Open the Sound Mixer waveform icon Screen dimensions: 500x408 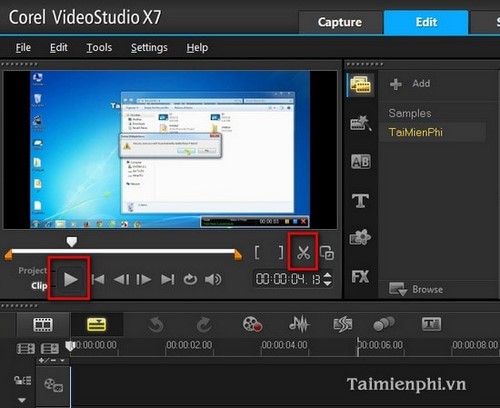(x=299, y=324)
